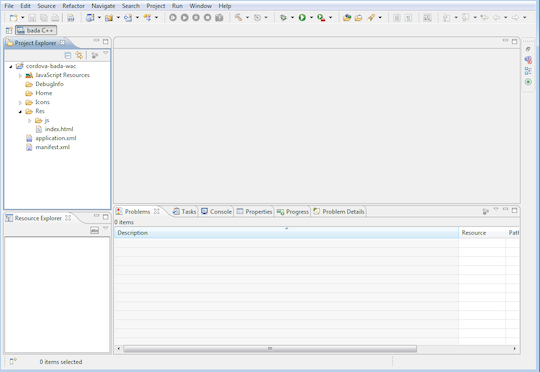Image resolution: width=540 pixels, height=372 pixels.
Task: Open the Run dropdown arrow next to play icon
Action: (311, 18)
